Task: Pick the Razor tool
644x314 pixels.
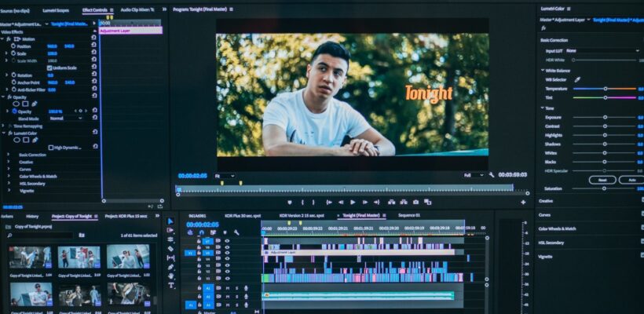Action: 170,250
